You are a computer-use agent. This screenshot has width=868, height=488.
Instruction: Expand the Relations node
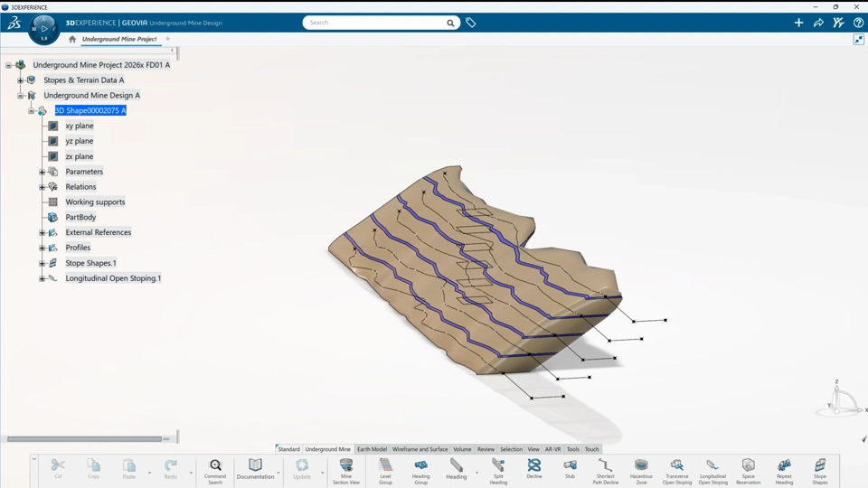tap(42, 187)
